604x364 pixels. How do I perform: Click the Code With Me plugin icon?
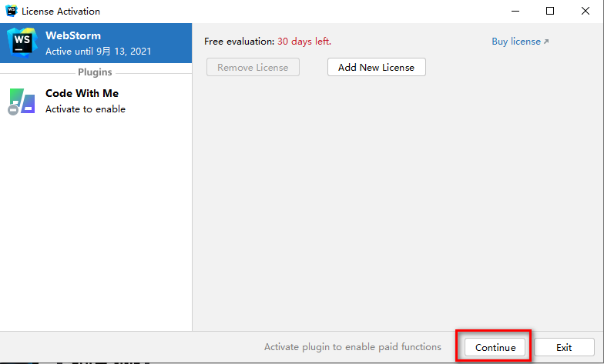coord(22,102)
